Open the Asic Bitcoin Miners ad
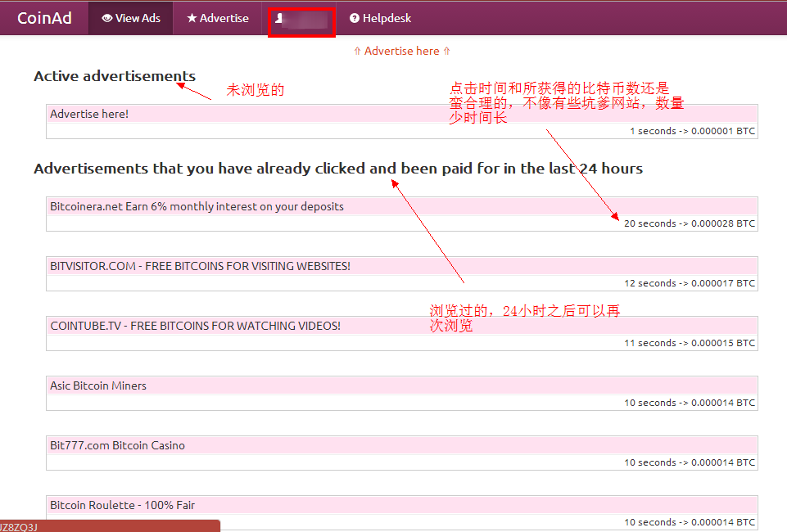 coord(98,386)
